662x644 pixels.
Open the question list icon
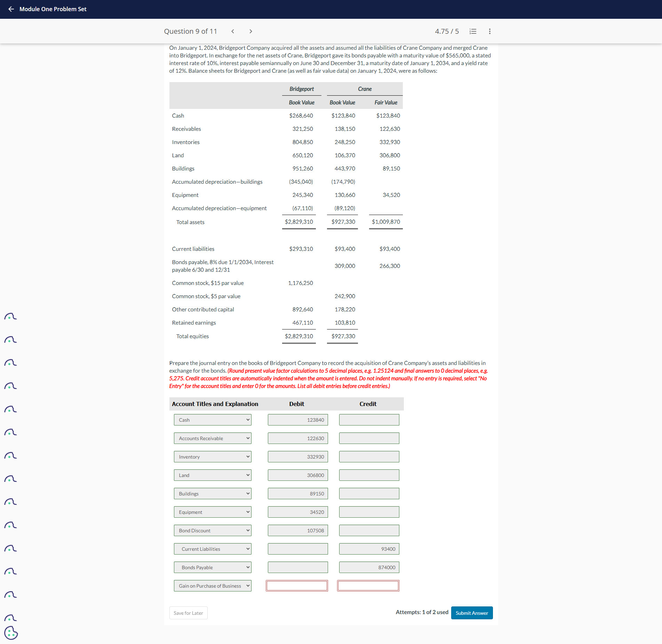pos(473,31)
